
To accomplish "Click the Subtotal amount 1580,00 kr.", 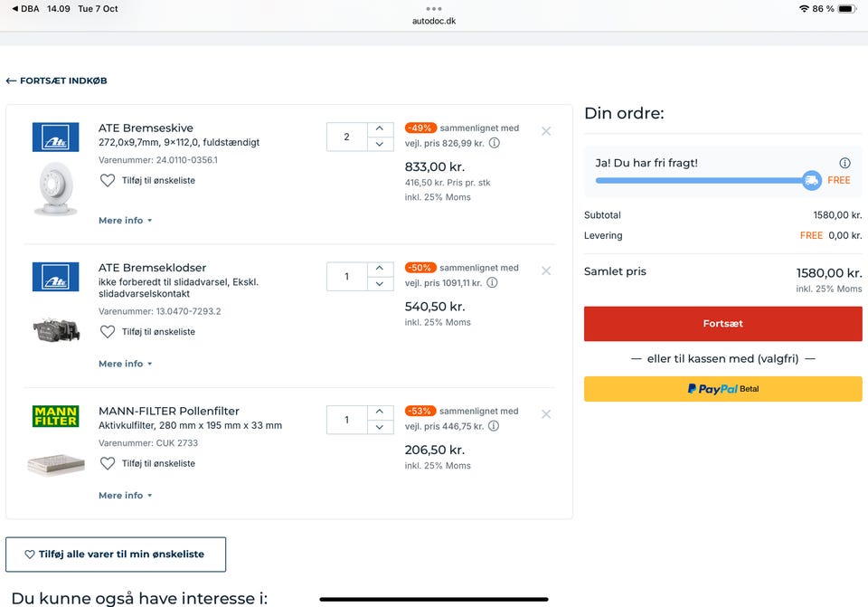I will (x=837, y=215).
